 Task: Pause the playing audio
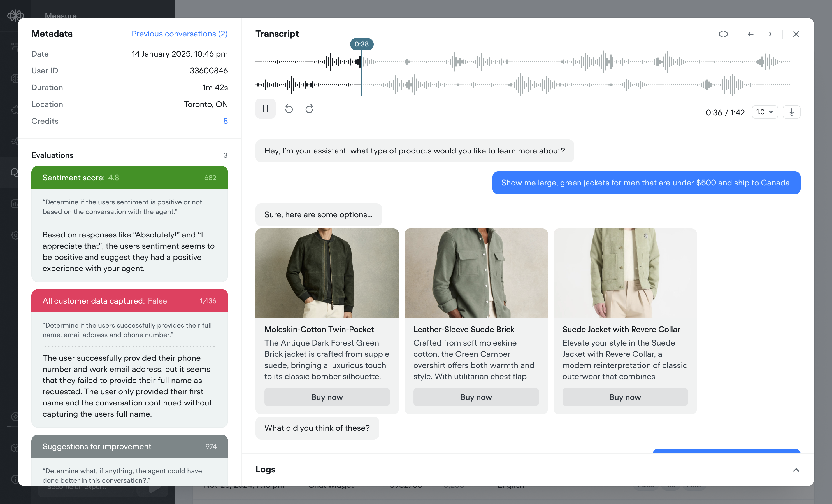tap(265, 109)
